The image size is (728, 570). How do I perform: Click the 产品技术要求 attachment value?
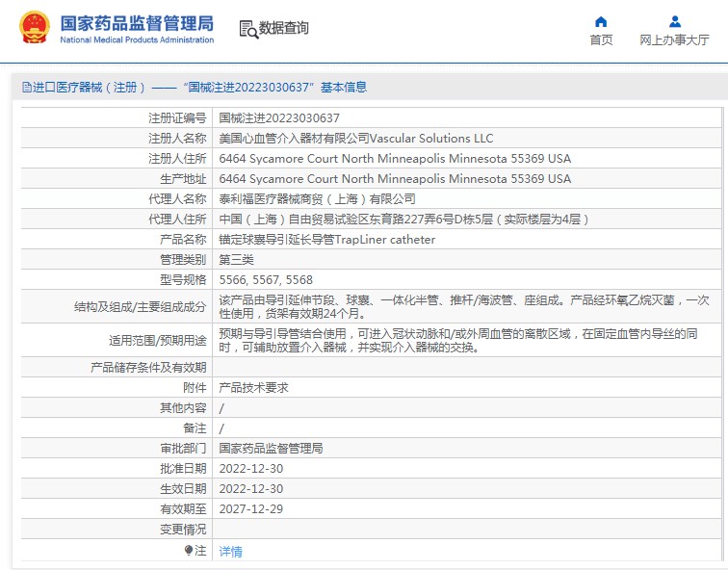253,388
